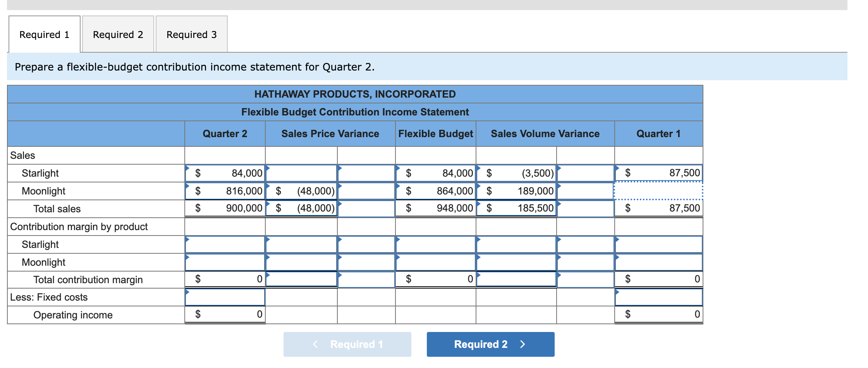Click the flexible-budget instruction text

(x=195, y=67)
